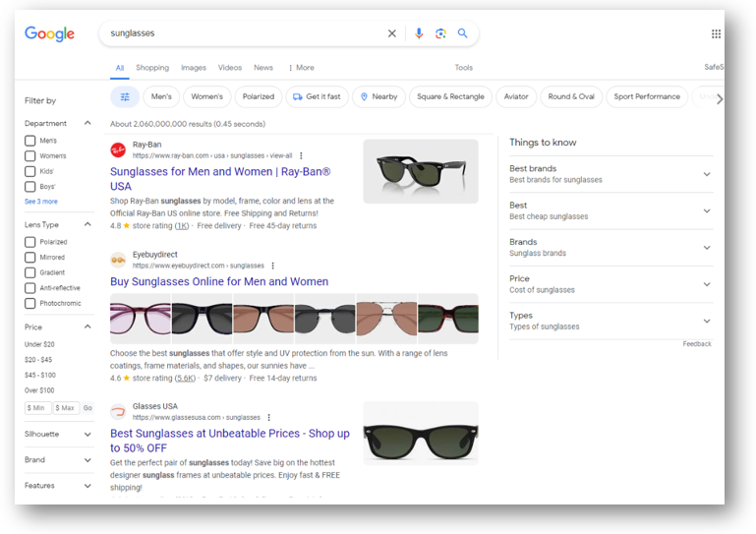
Task: Open Sunglasses for Men and Women Ray-Ban link
Action: coord(220,179)
